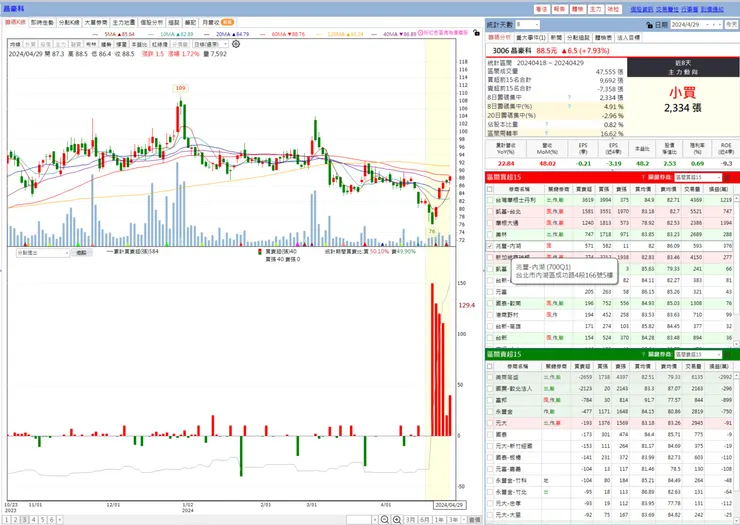Uncheck the 兆豐-內湖 checkbox
Screen dimensions: 740x525
(490, 246)
